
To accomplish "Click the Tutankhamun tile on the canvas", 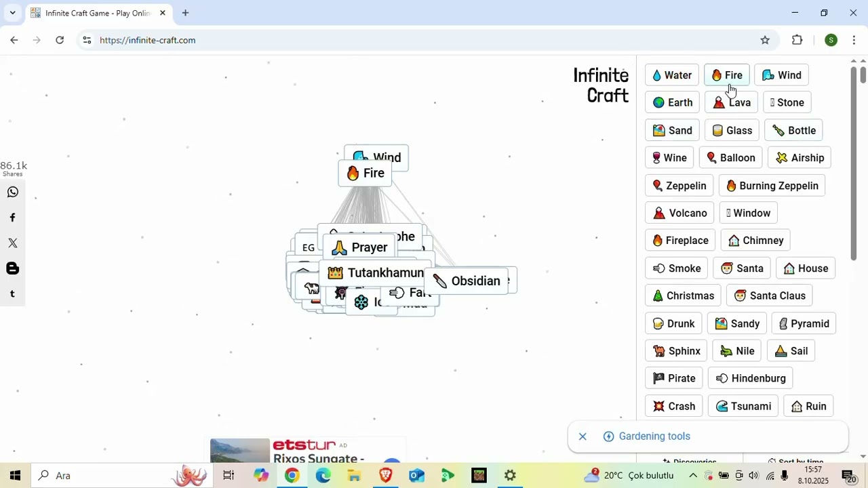I will (375, 273).
